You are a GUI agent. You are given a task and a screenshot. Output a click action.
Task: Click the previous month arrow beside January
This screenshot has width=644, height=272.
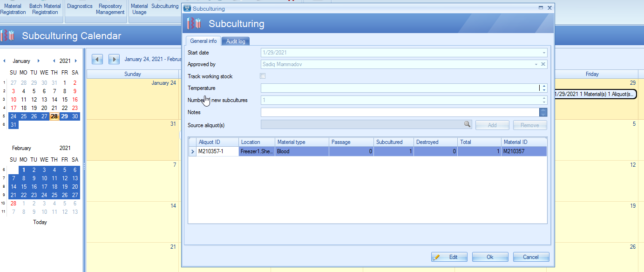click(5, 61)
